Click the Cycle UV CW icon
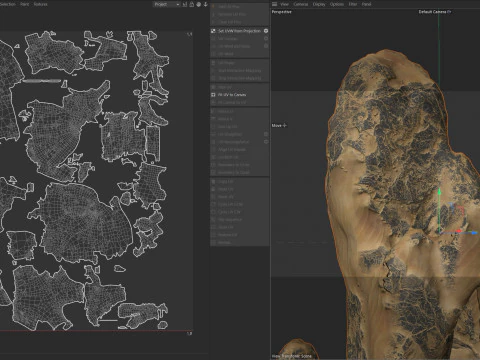The image size is (480, 360). (213, 212)
